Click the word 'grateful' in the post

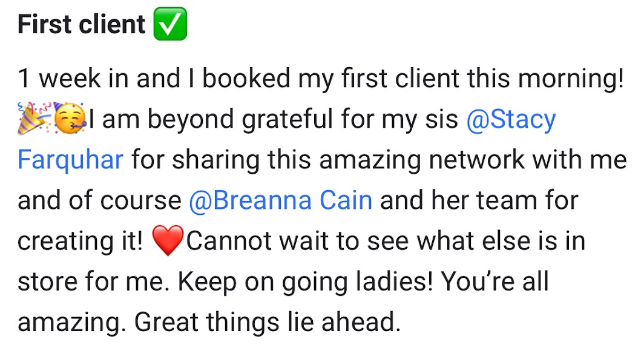point(287,120)
